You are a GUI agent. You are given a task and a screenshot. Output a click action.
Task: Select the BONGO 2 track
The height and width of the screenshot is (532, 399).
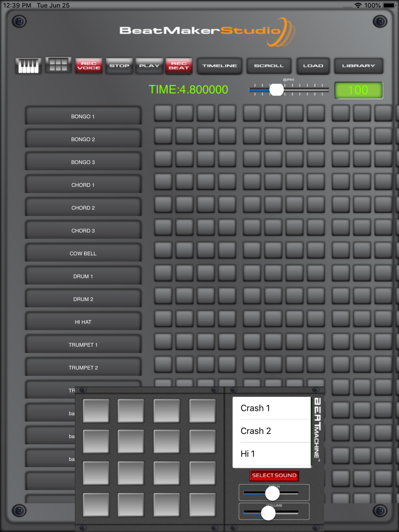(x=83, y=139)
